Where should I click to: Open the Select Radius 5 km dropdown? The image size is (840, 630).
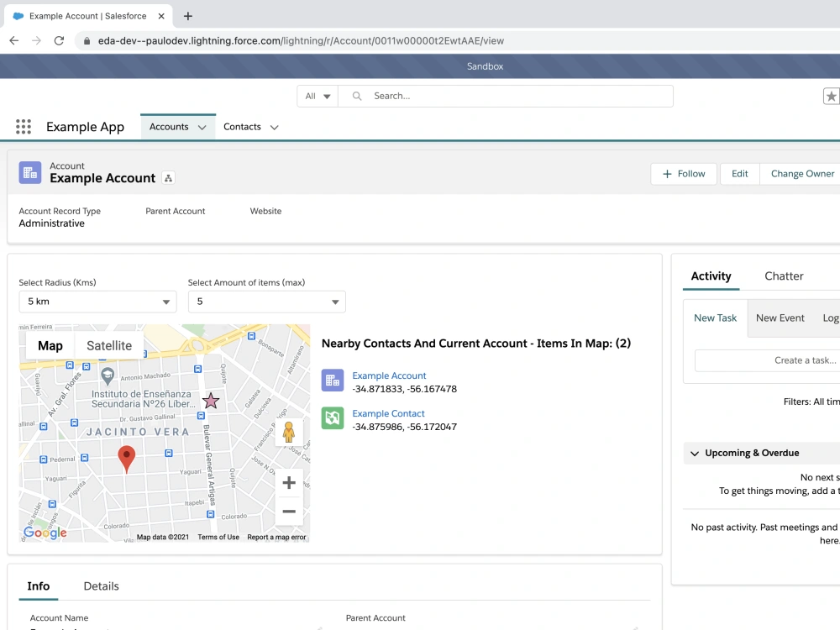pyautogui.click(x=97, y=302)
